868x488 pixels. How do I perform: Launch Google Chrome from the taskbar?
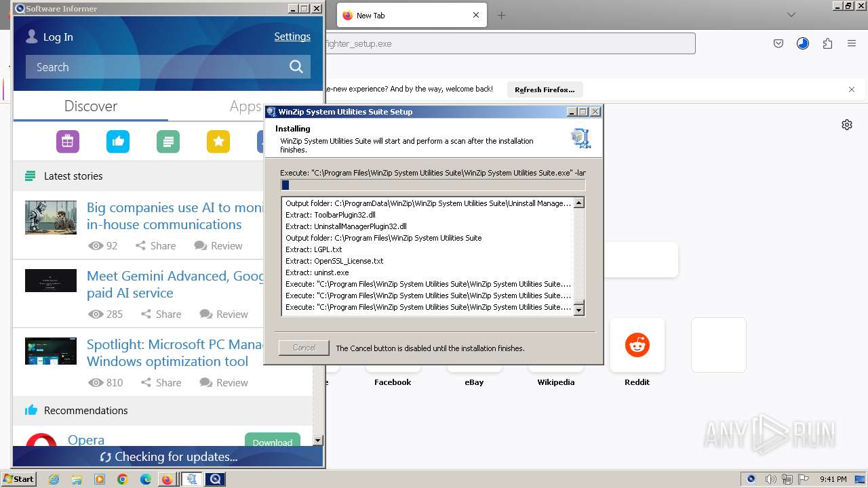pos(123,479)
